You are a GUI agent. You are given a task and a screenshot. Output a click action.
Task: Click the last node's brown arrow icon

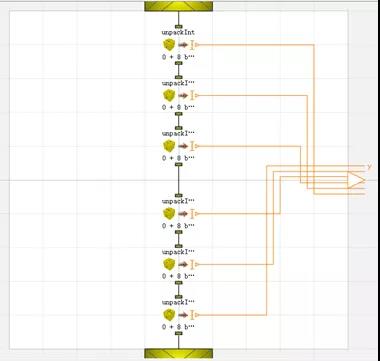pyautogui.click(x=183, y=315)
